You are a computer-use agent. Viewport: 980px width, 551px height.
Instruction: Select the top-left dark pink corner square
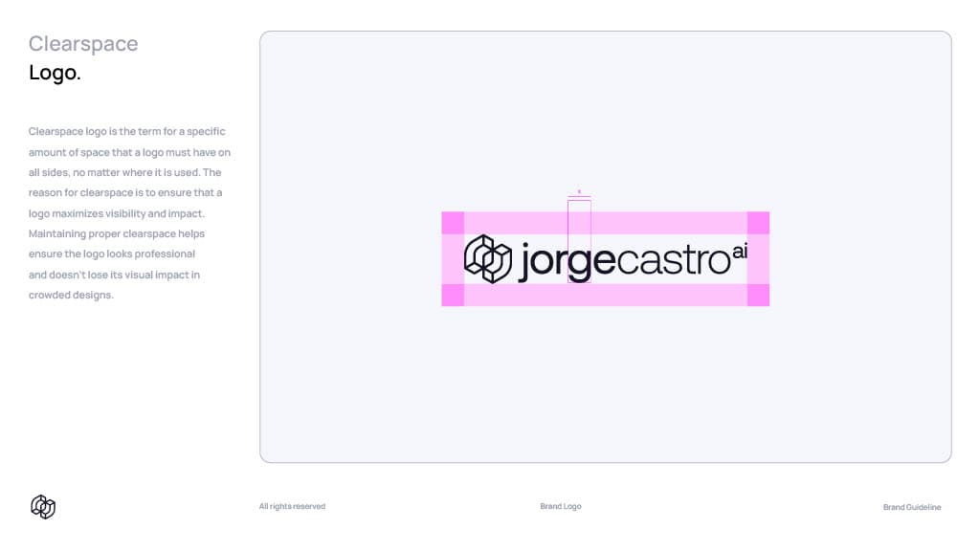(453, 223)
